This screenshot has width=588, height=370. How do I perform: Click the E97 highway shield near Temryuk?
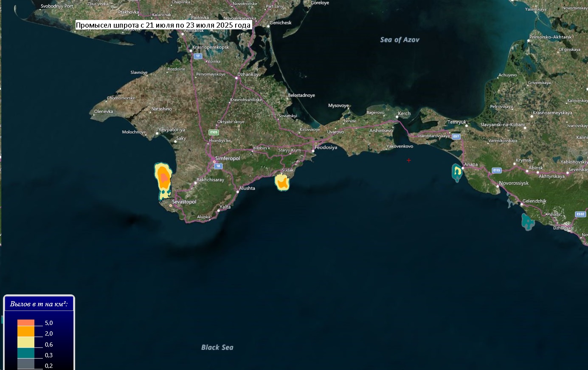coord(456,136)
